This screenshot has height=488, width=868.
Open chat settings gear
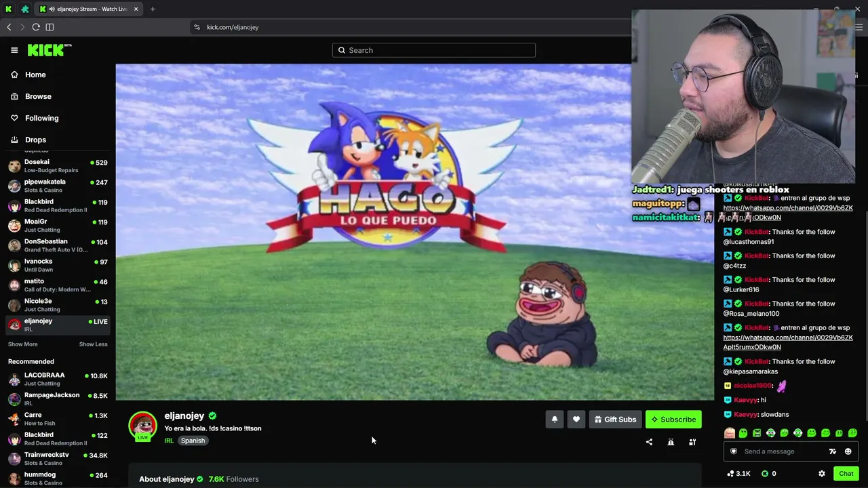coord(822,474)
